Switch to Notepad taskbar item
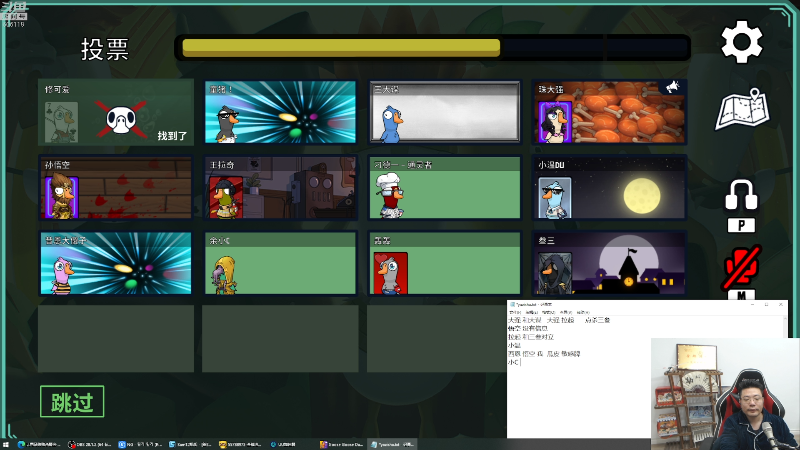 coord(392,444)
